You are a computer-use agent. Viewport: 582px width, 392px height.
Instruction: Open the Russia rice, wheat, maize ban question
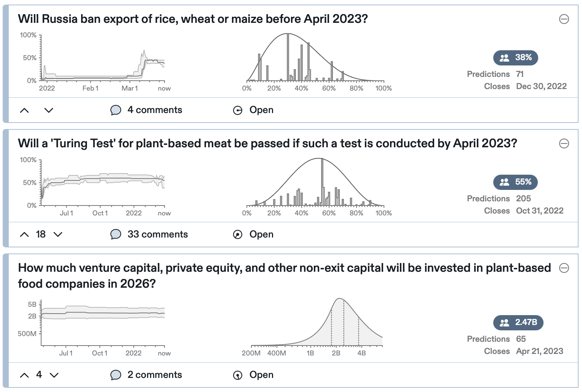193,19
